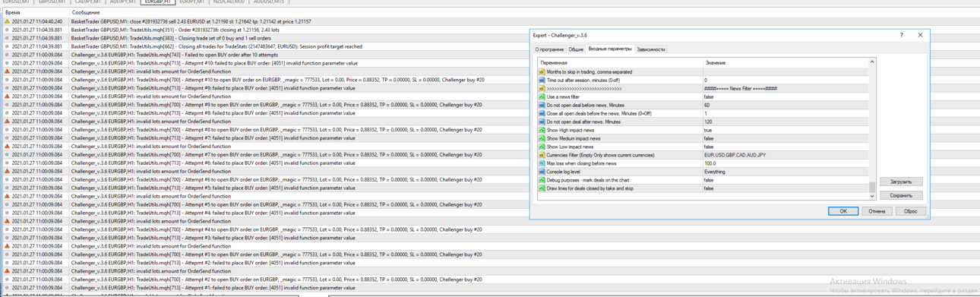Image resolution: width=980 pixels, height=297 pixels.
Task: Click the scroll up arrow of parameters list
Action: coord(872,62)
